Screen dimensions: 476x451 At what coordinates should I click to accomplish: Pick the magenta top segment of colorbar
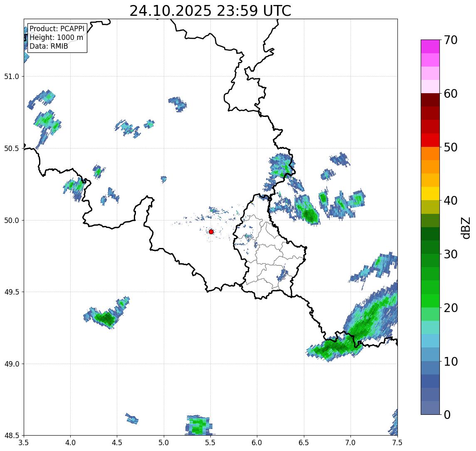tap(430, 47)
